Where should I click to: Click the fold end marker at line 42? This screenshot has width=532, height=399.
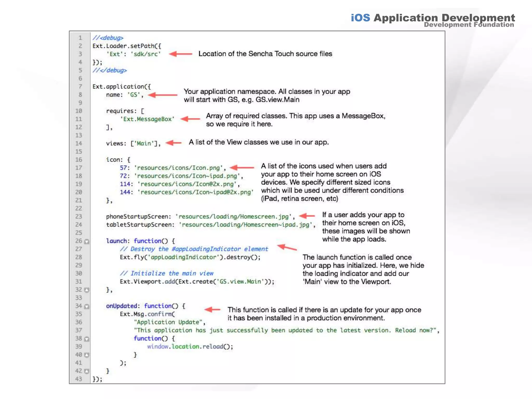87,371
